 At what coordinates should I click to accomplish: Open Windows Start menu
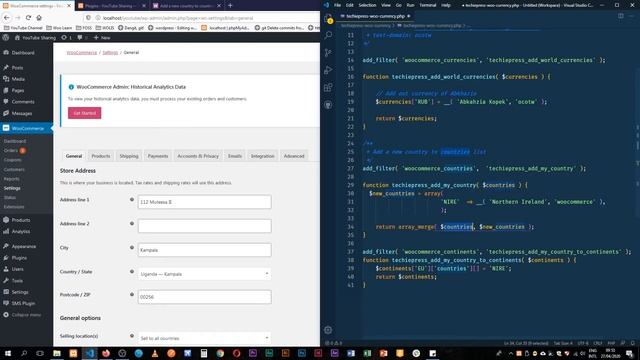click(8, 353)
